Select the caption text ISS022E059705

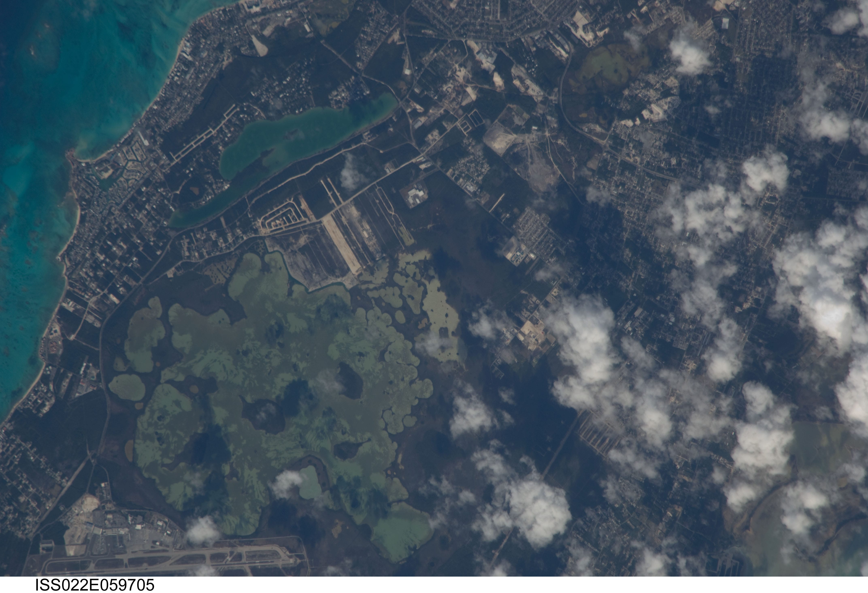(x=95, y=585)
